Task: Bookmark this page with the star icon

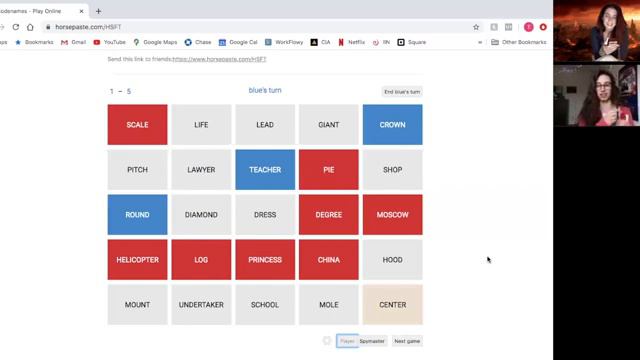Action: (476, 27)
